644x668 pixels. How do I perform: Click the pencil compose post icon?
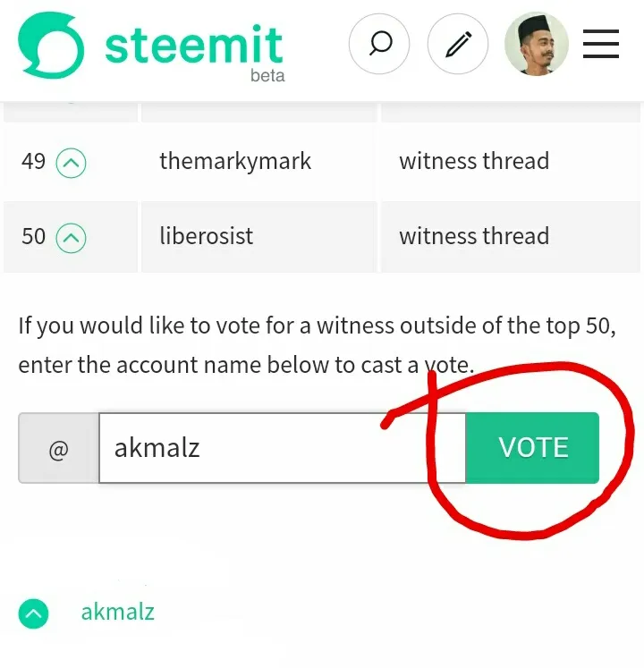(458, 44)
